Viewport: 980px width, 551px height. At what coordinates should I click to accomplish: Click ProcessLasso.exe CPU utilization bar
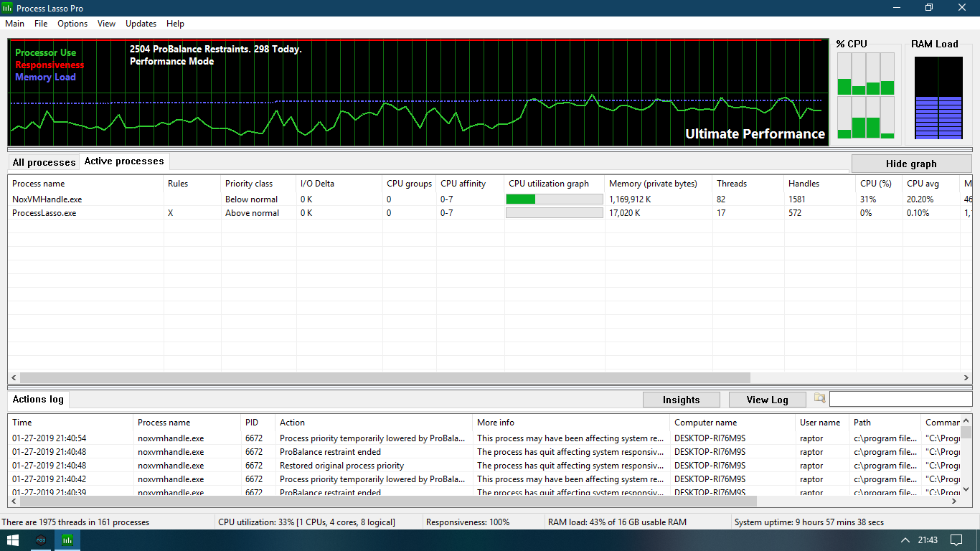tap(555, 213)
